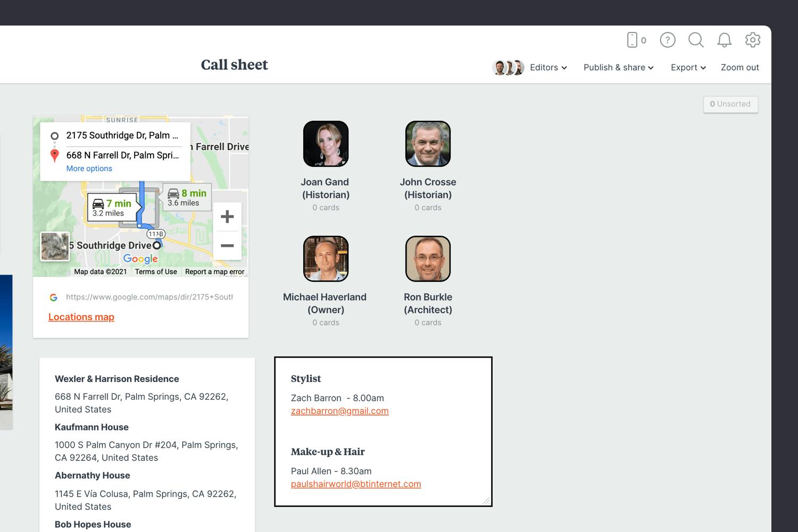Select Joan Gand's portrait photo
The width and height of the screenshot is (798, 532).
click(326, 144)
